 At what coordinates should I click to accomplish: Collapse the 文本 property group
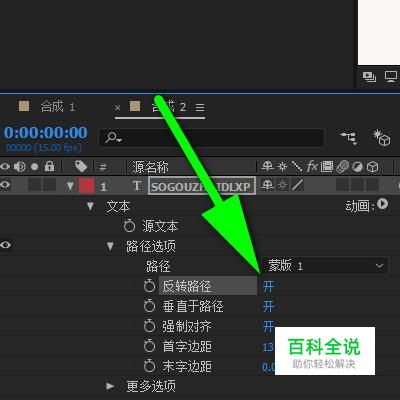coord(90,206)
